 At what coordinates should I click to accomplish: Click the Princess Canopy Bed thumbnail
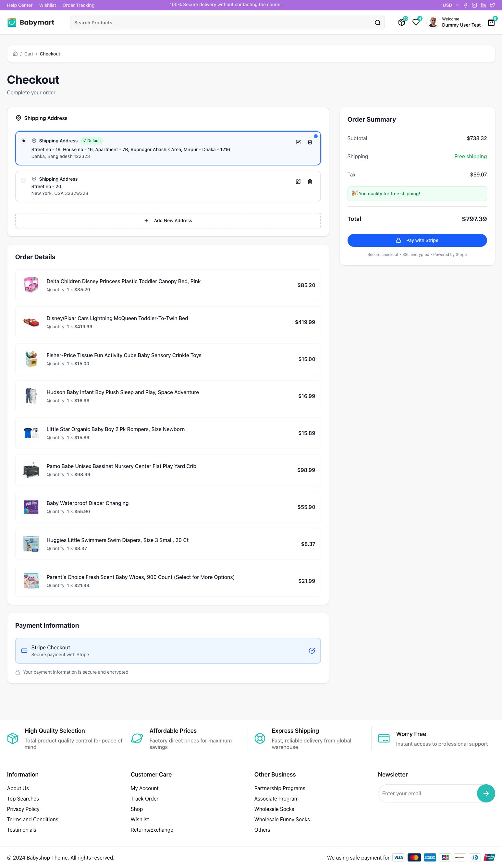click(31, 285)
